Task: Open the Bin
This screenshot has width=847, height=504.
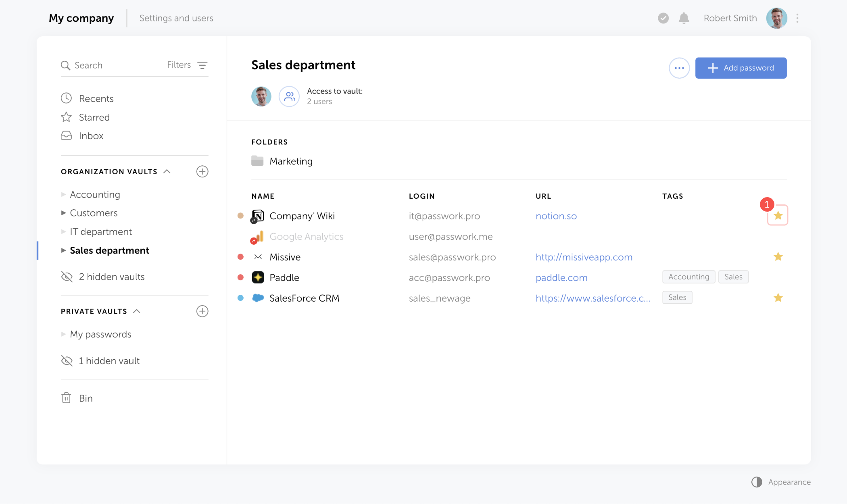Action: coord(86,398)
